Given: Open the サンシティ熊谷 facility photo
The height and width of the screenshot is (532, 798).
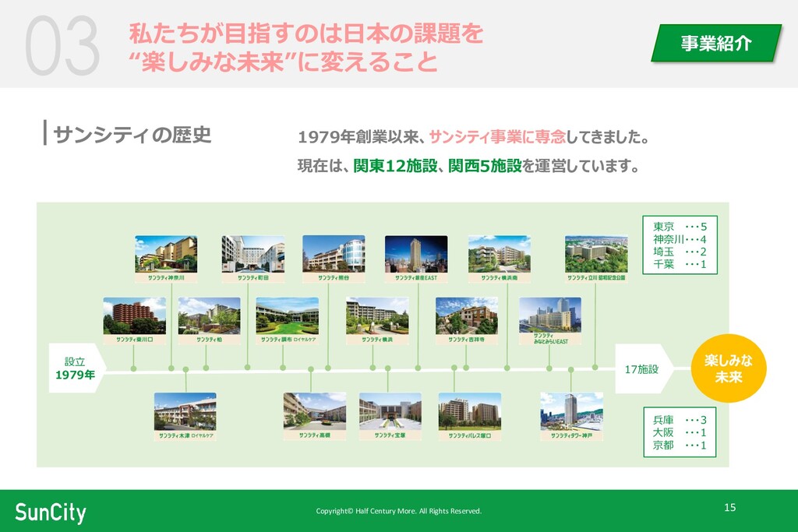Looking at the screenshot, I should (x=334, y=254).
